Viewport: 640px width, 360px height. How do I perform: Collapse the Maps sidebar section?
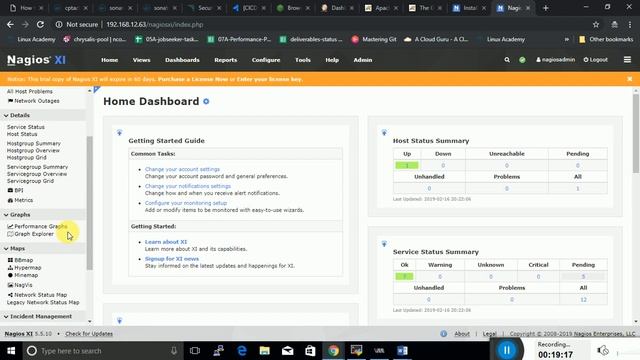(x=15, y=248)
